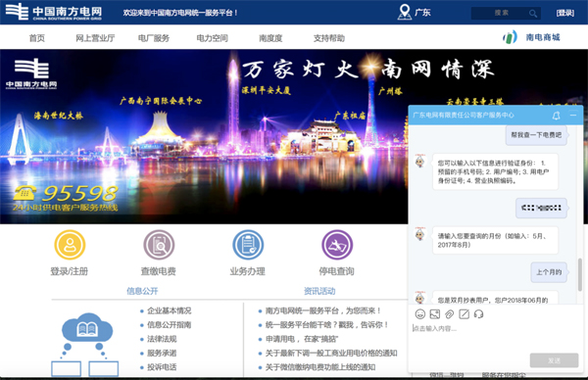Click the image upload icon in chat
Image resolution: width=588 pixels, height=380 pixels.
coord(434,314)
